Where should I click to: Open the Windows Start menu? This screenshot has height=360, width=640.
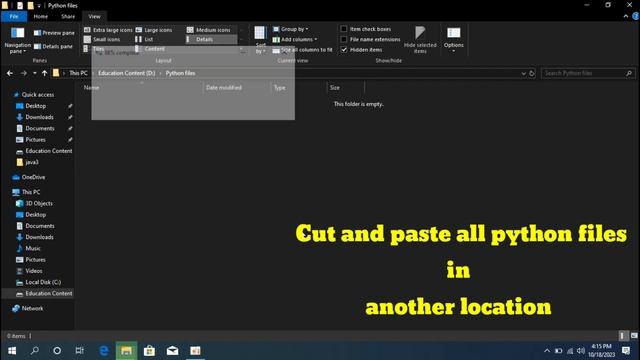click(12, 351)
